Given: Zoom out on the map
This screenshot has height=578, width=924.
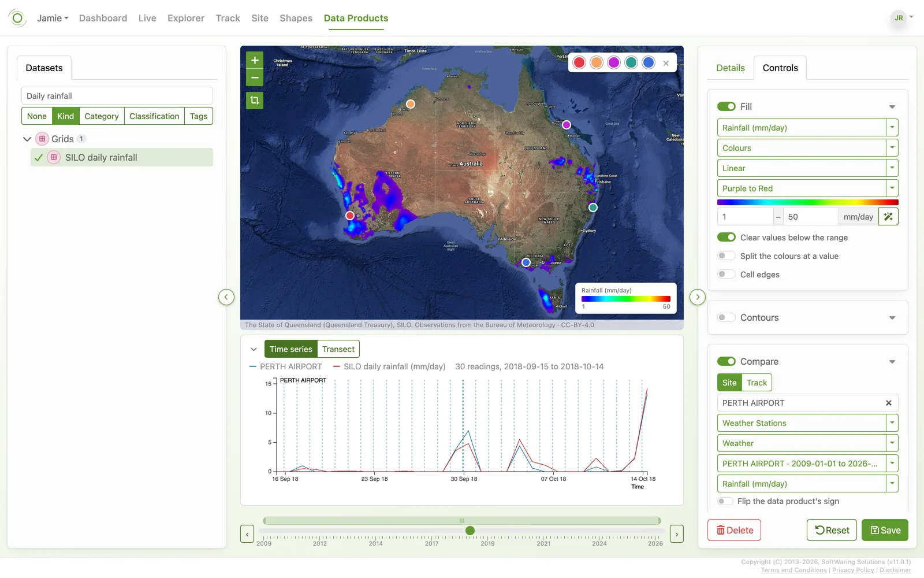Looking at the screenshot, I should click(x=255, y=77).
